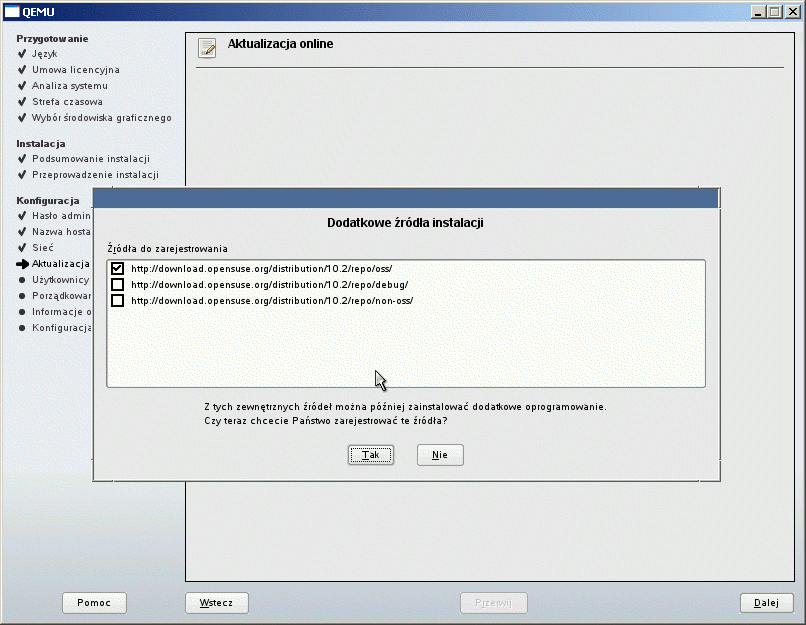Click the Aktualizacja online notepad icon
The width and height of the screenshot is (806, 625).
coord(207,48)
